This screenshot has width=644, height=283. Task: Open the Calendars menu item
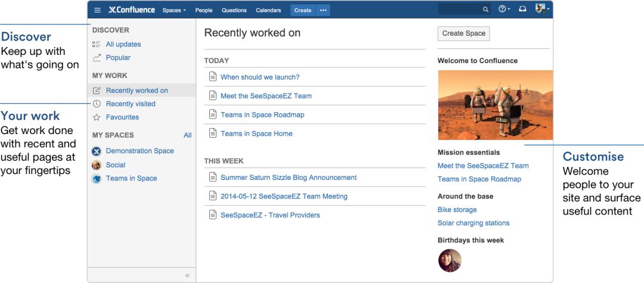coord(268,10)
